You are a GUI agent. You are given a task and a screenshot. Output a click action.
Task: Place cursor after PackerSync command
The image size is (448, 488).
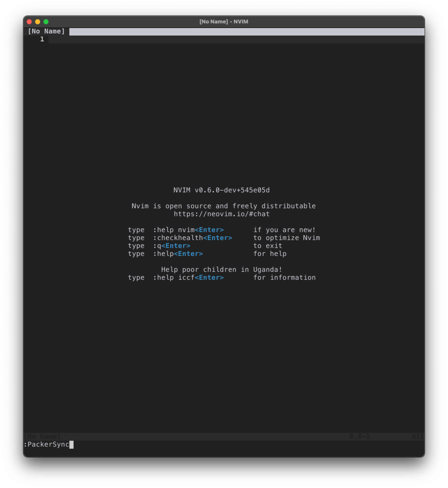pyautogui.click(x=72, y=445)
